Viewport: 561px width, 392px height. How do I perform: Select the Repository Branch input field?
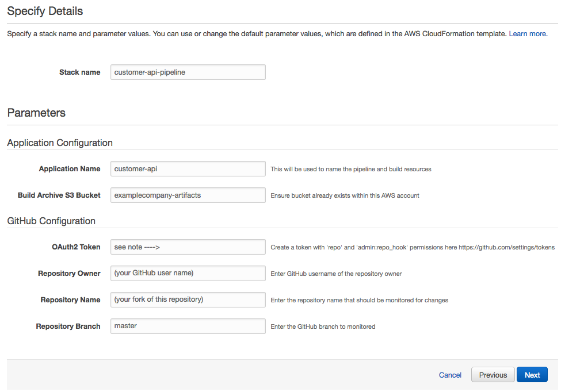coord(188,326)
